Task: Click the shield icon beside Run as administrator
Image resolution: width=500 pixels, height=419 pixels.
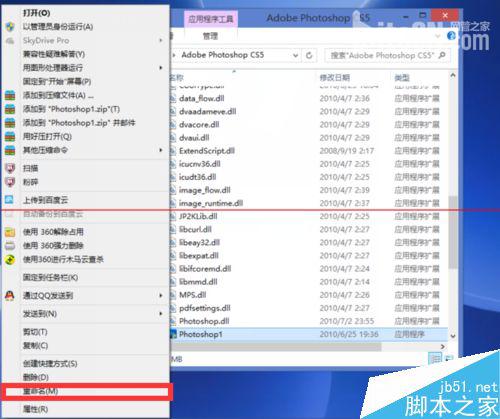Action: point(10,27)
